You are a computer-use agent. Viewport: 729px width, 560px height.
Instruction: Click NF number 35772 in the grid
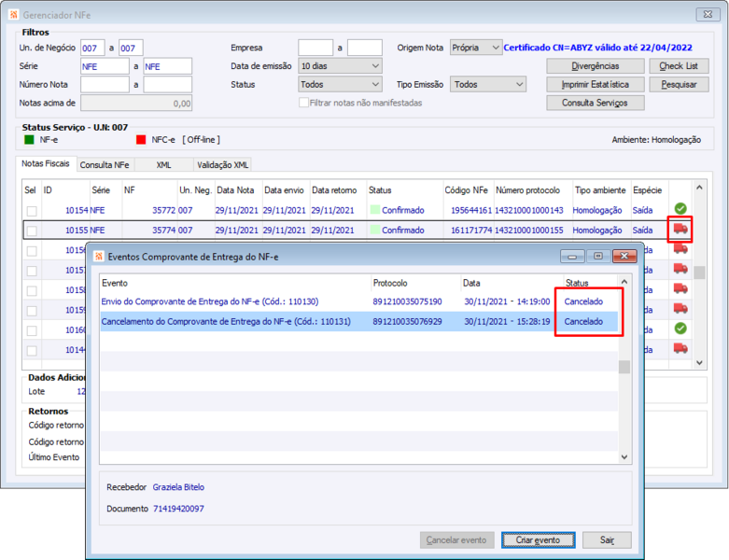coord(163,211)
